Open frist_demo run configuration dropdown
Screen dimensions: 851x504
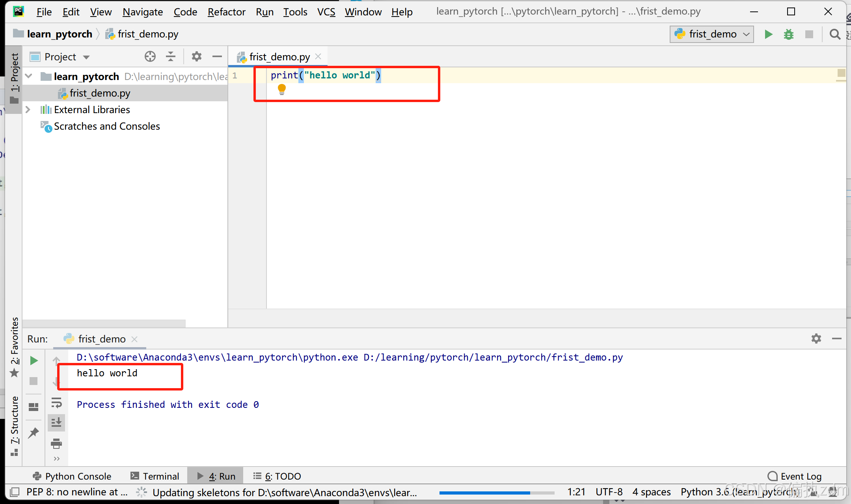[x=711, y=34]
